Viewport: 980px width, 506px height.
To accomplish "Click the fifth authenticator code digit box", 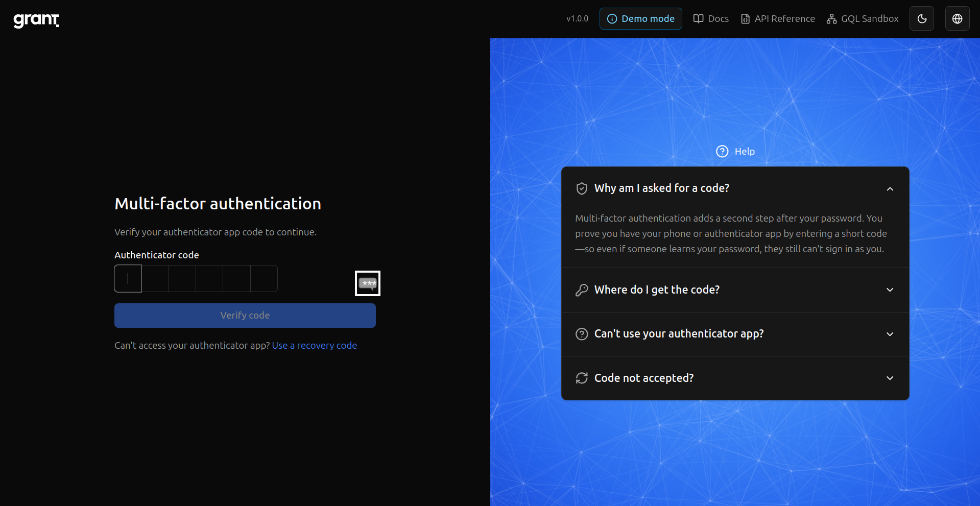I will pyautogui.click(x=237, y=279).
